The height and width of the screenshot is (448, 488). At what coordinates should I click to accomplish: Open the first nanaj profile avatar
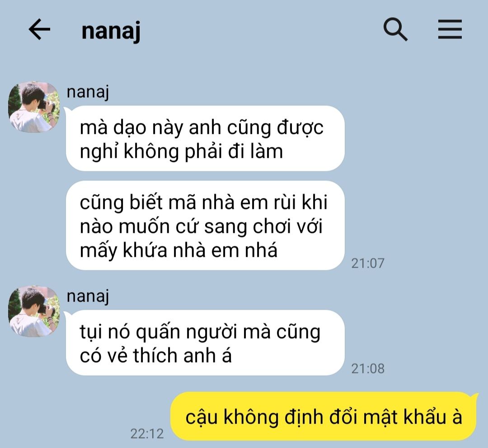[34, 107]
